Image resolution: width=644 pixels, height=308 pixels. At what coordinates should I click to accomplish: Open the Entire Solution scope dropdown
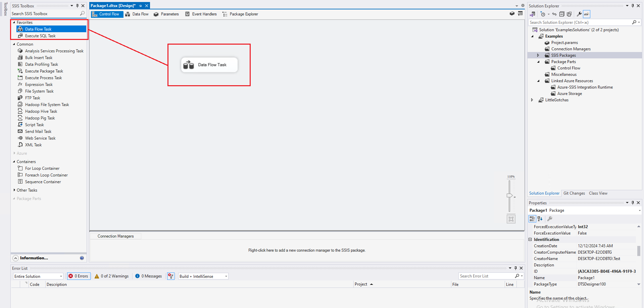(38, 276)
